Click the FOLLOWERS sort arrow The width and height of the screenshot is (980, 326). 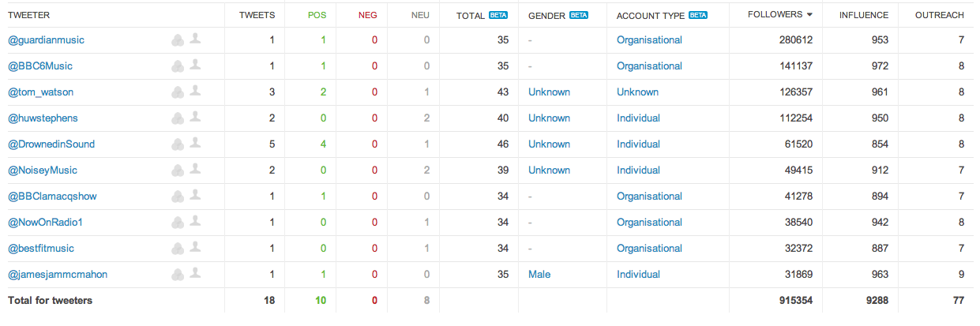(x=809, y=15)
